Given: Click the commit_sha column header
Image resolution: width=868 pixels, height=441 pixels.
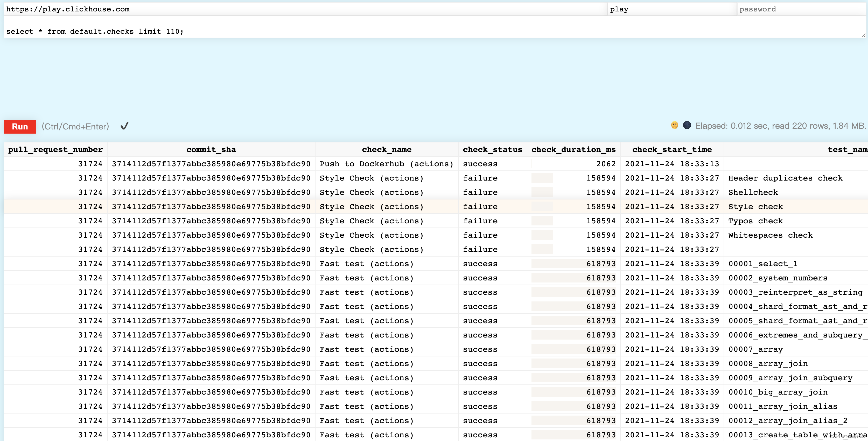Looking at the screenshot, I should pyautogui.click(x=211, y=149).
